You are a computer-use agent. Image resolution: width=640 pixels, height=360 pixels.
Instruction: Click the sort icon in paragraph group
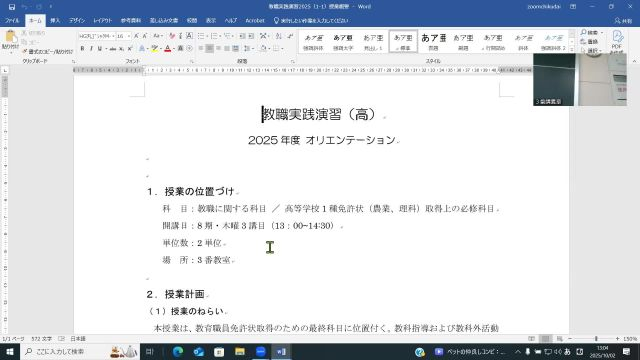point(278,36)
